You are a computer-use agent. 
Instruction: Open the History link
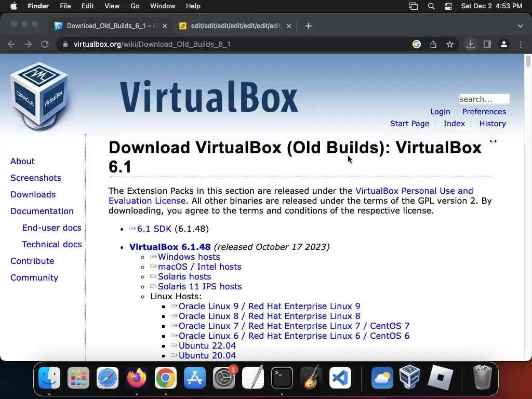(493, 124)
